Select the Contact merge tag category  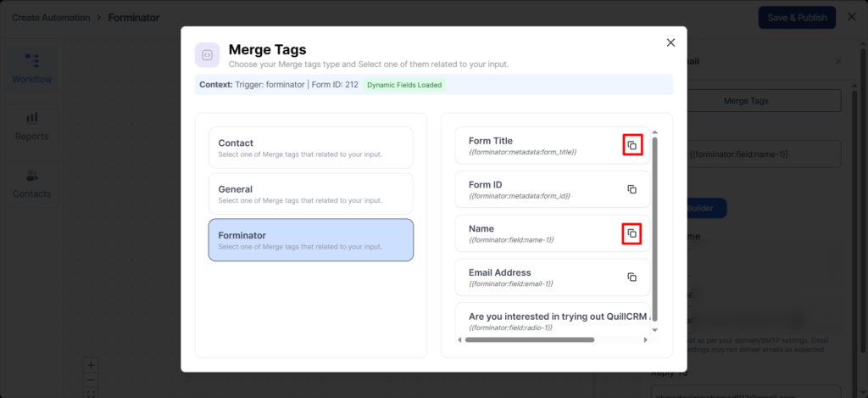point(311,148)
